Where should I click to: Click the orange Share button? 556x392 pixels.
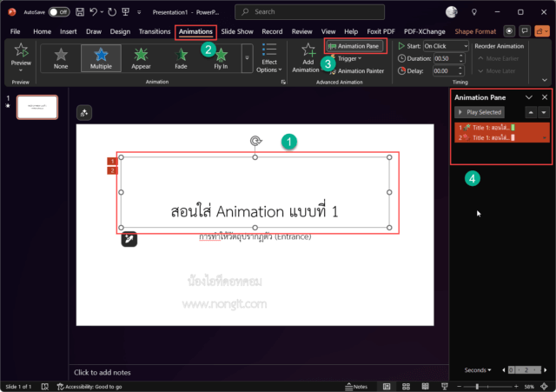click(542, 31)
